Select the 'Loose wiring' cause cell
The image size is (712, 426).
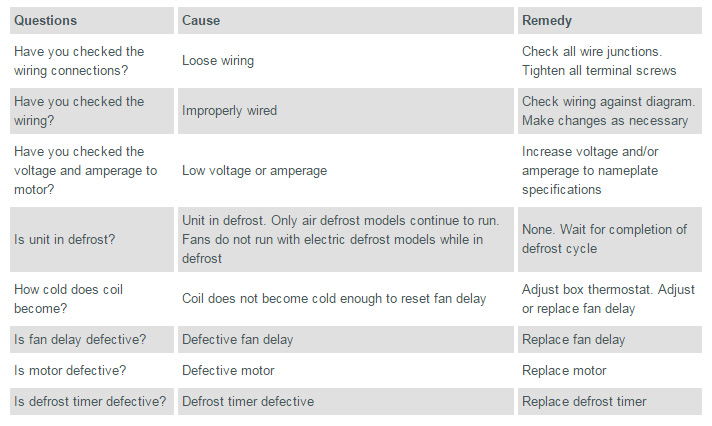[218, 61]
